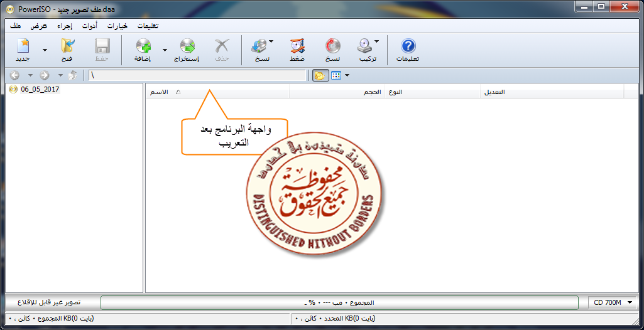Expand the Forward history dropdown arrow
Image resolution: width=644 pixels, height=330 pixels.
(60, 75)
